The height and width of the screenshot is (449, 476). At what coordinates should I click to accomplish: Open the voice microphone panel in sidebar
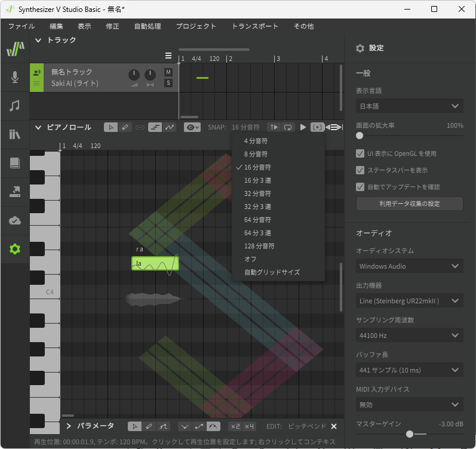tap(15, 77)
